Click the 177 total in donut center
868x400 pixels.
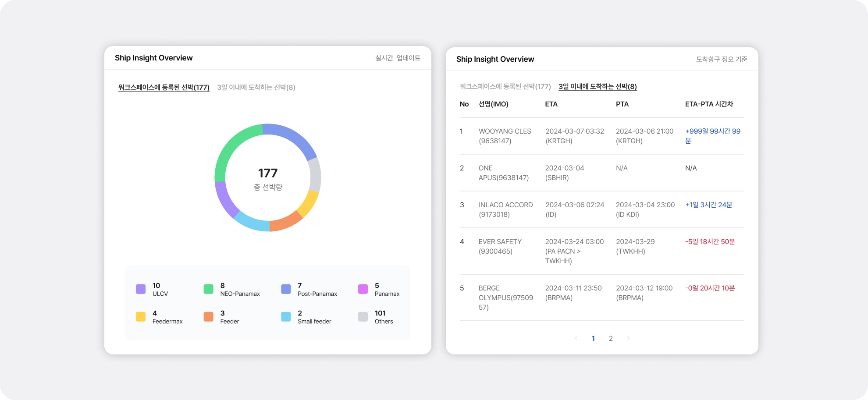(x=268, y=173)
